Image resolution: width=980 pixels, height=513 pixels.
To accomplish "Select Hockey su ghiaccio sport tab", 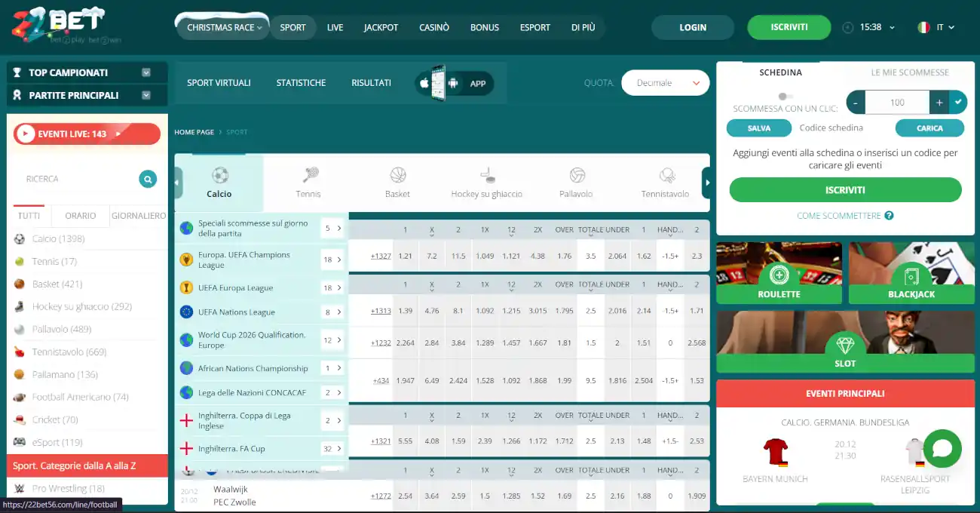I will (x=486, y=183).
